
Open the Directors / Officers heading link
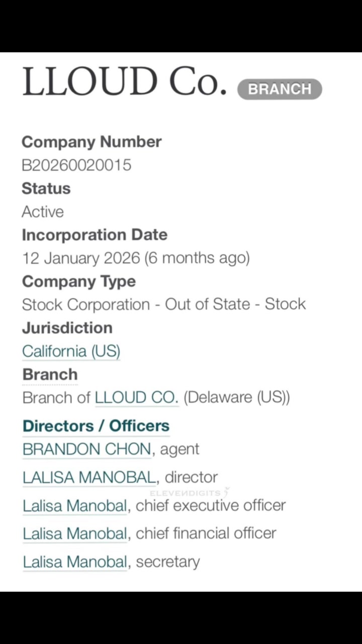coord(96,426)
